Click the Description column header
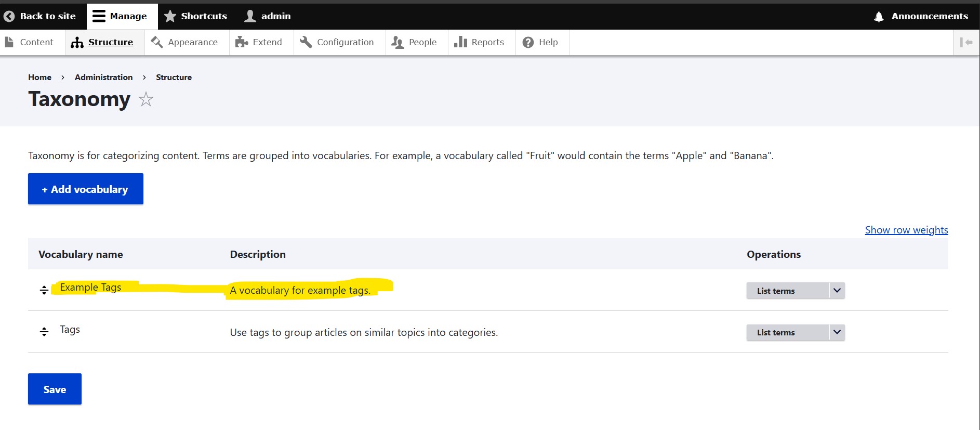980x430 pixels. pyautogui.click(x=258, y=254)
